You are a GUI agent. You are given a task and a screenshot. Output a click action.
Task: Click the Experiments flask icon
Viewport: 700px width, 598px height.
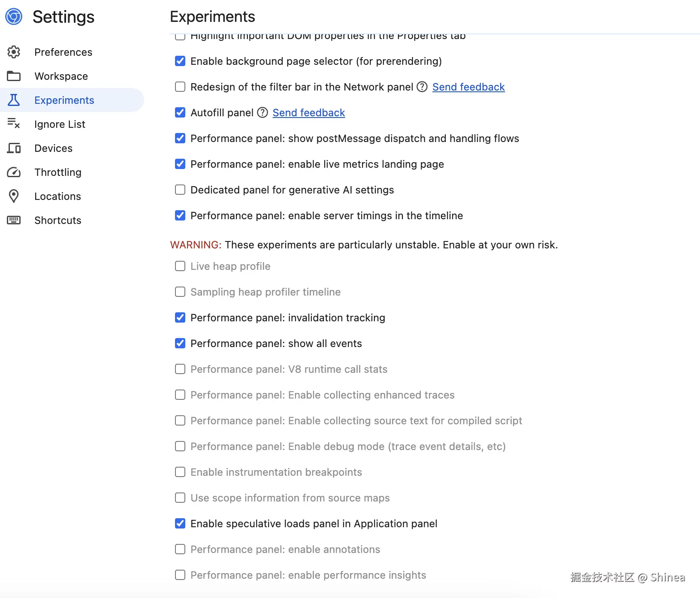[x=14, y=100]
